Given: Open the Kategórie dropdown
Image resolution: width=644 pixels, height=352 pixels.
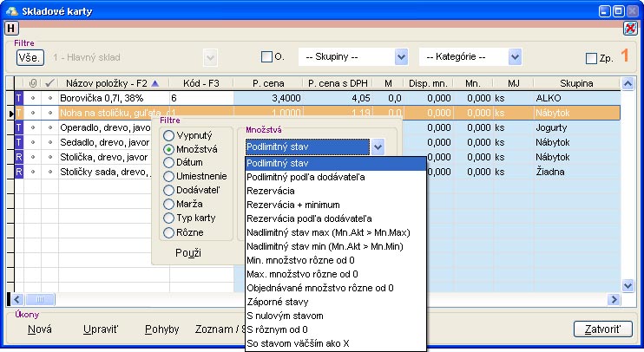Looking at the screenshot, I should 515,57.
